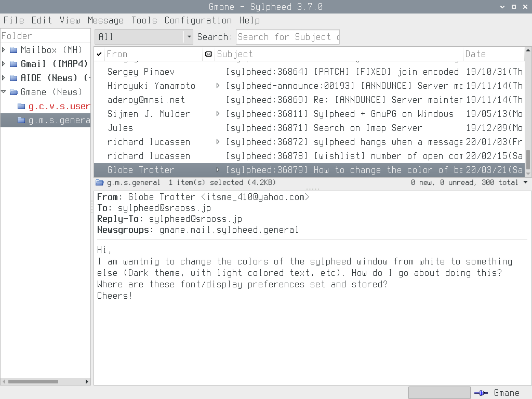Click the Mailbox (MH) folder icon
The width and height of the screenshot is (532, 399).
point(14,50)
